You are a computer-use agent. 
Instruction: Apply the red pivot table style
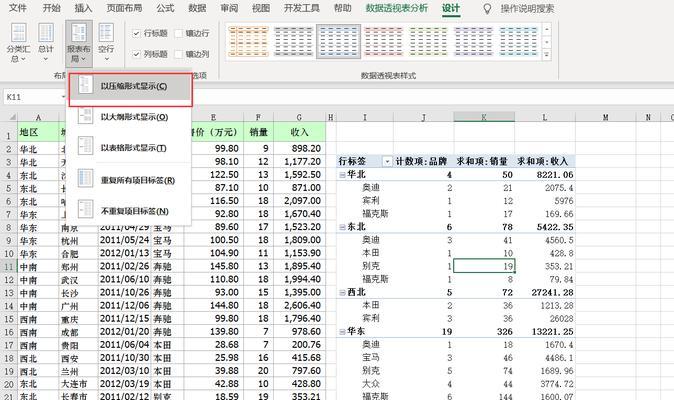383,41
